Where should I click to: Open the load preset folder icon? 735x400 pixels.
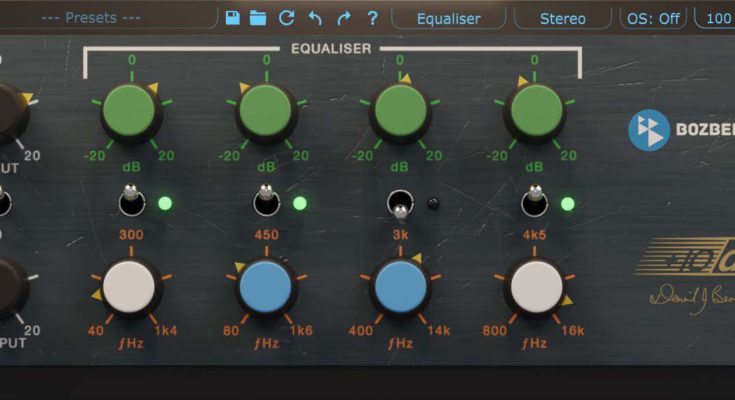258,18
